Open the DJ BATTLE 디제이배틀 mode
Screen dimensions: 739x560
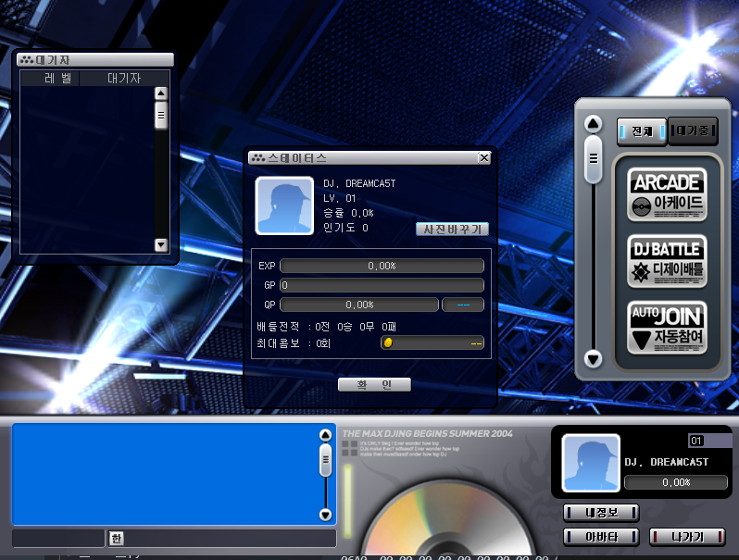pyautogui.click(x=667, y=261)
